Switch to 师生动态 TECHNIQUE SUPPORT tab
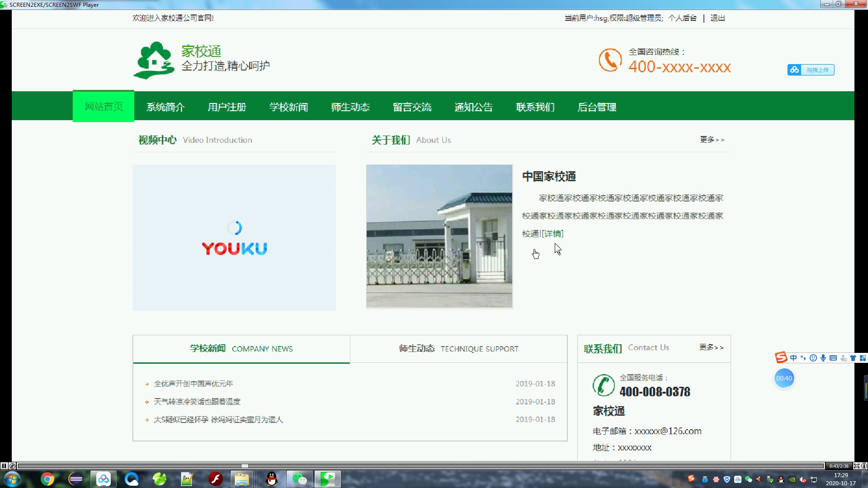This screenshot has height=488, width=868. [x=458, y=349]
